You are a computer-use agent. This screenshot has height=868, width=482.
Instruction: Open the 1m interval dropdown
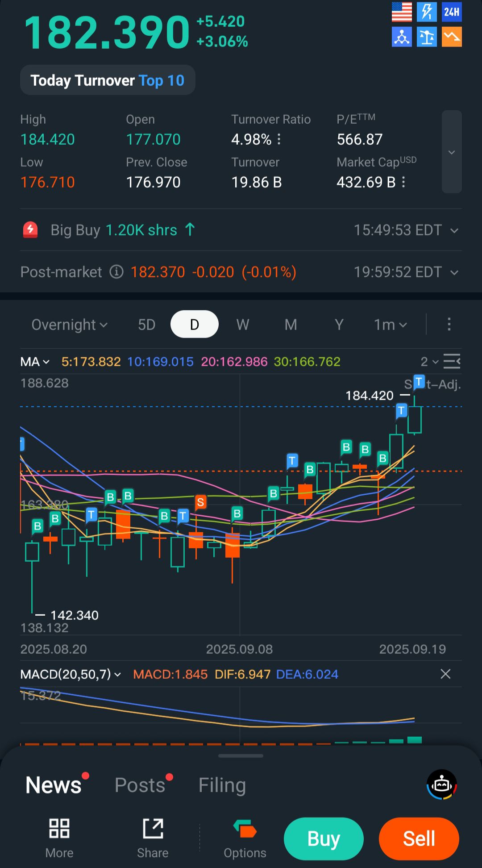coord(391,325)
